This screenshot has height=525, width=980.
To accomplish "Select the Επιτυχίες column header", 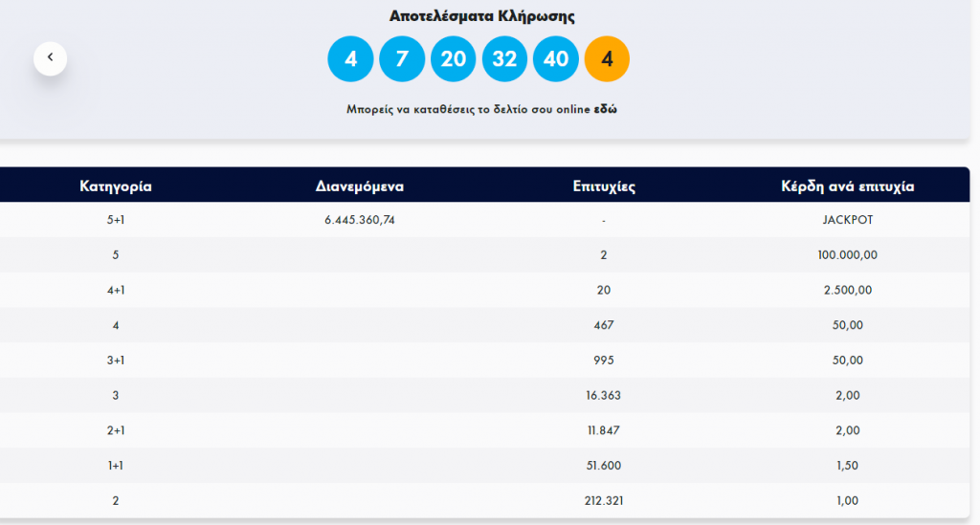I will click(604, 186).
